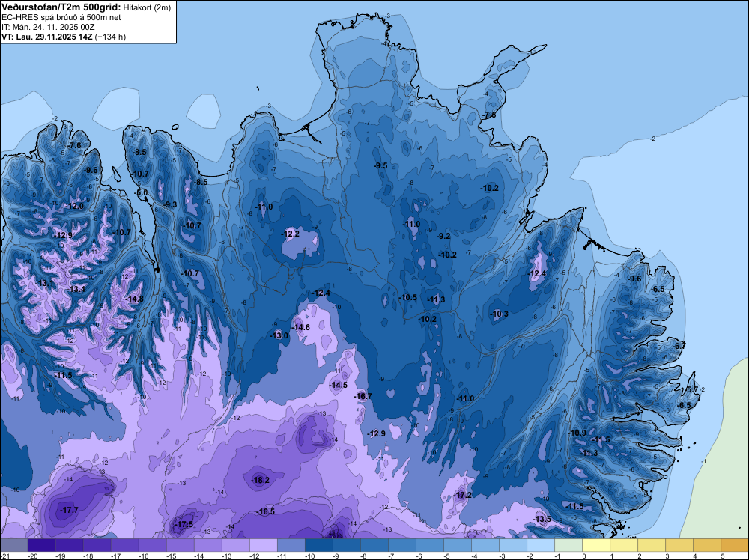Click the -9.2 temperature value
Screen dimensions: 749x560
pyautogui.click(x=443, y=236)
